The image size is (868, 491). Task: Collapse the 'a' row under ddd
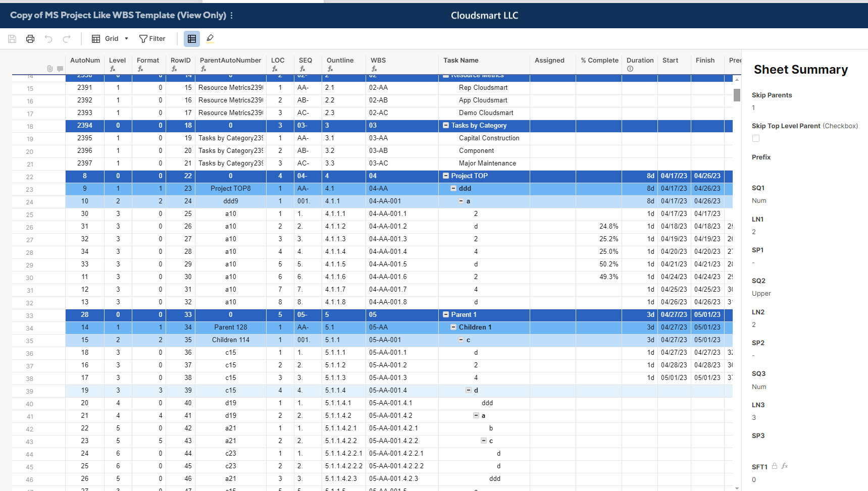click(461, 201)
